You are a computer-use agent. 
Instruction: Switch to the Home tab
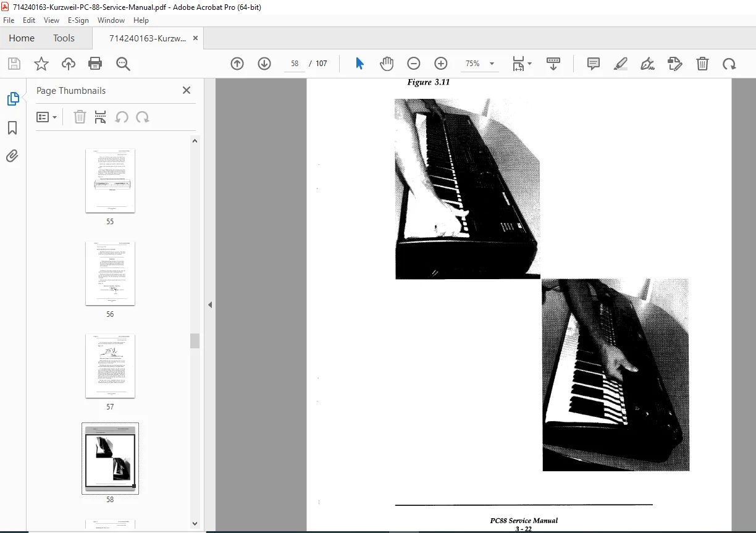[22, 38]
